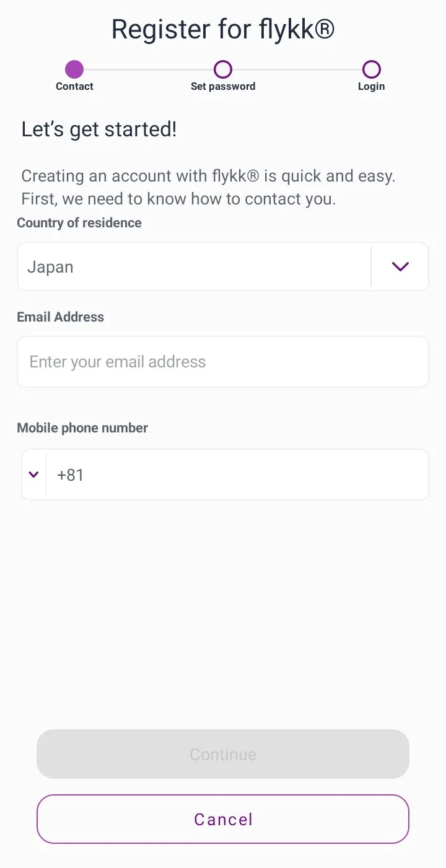Image resolution: width=446 pixels, height=868 pixels.
Task: Open the Japan country selection field
Action: click(193, 267)
